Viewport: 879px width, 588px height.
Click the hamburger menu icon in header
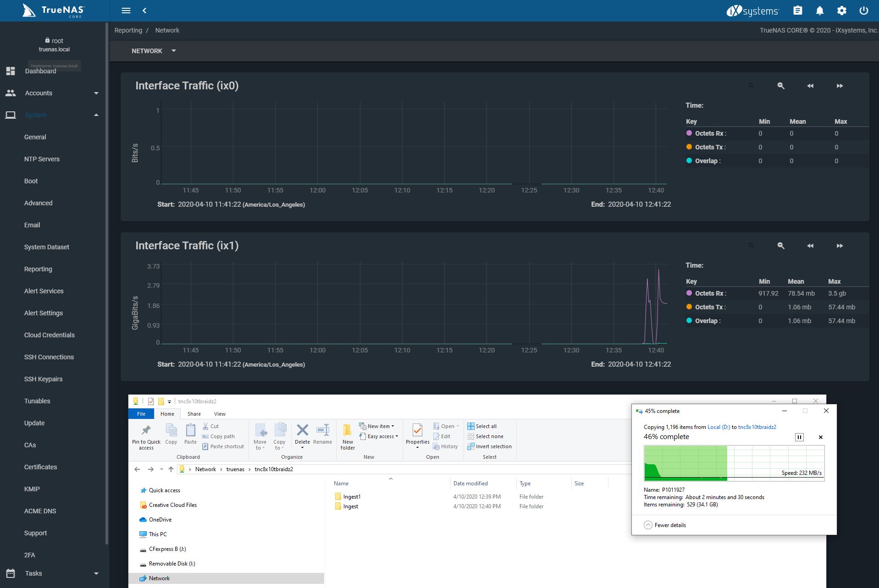[x=126, y=11]
